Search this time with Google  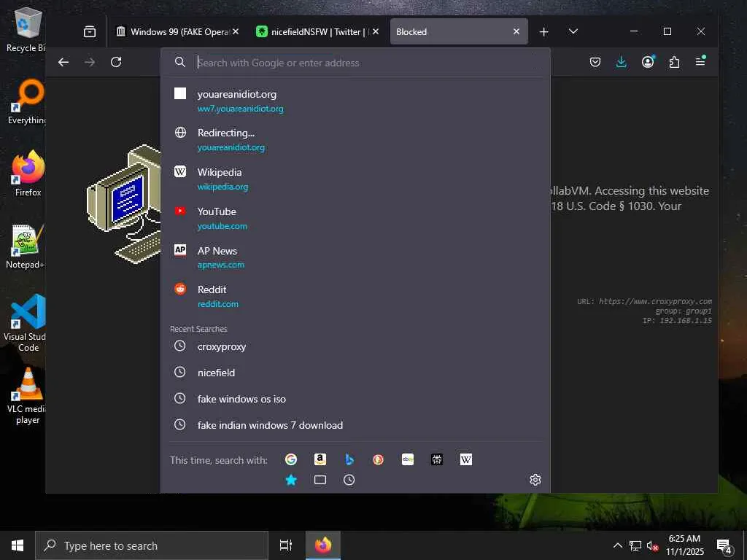[x=291, y=459]
